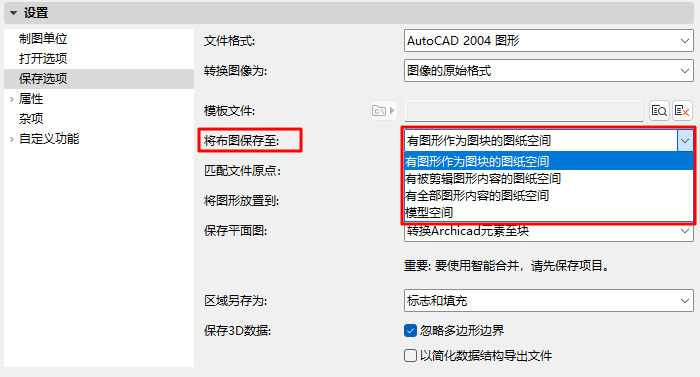Click the 将图形放置到 label
This screenshot has height=377, width=700.
(x=242, y=201)
